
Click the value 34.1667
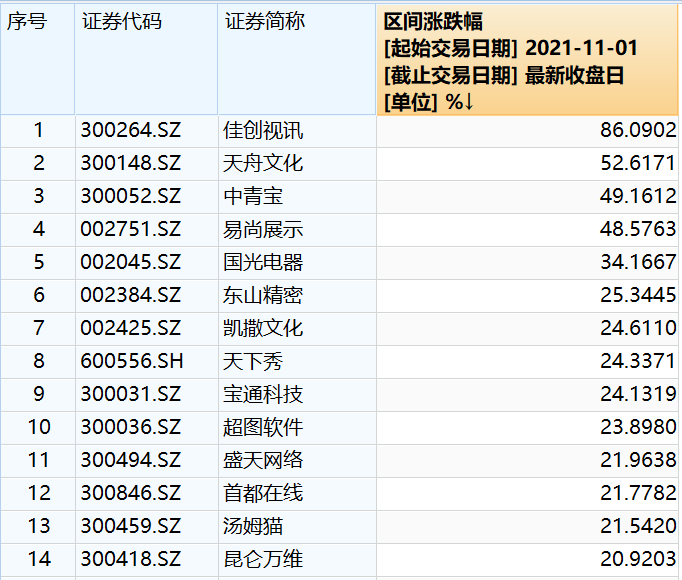(638, 262)
